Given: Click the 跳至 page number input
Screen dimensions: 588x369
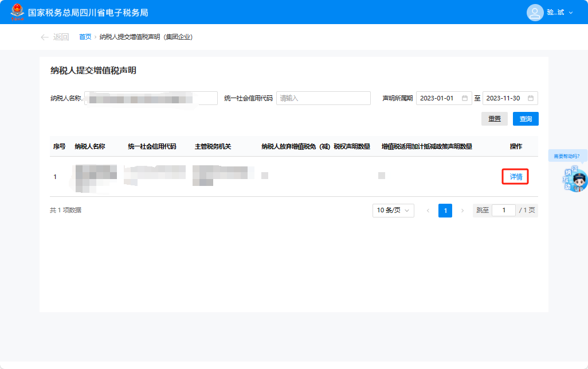Looking at the screenshot, I should (504, 210).
